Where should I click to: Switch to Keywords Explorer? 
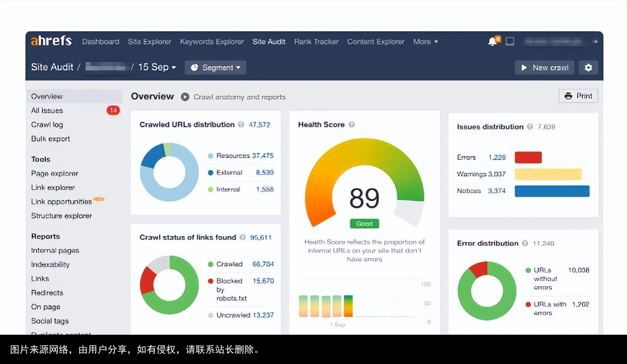[211, 42]
